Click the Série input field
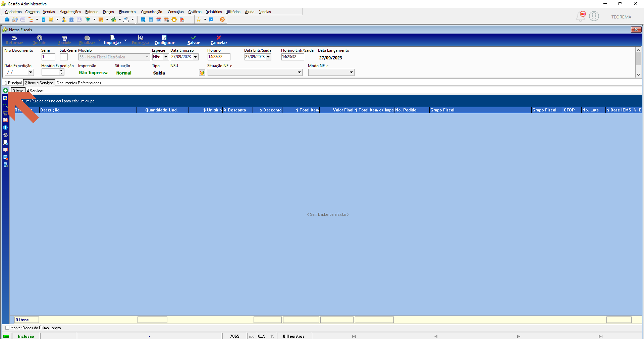 [48, 57]
